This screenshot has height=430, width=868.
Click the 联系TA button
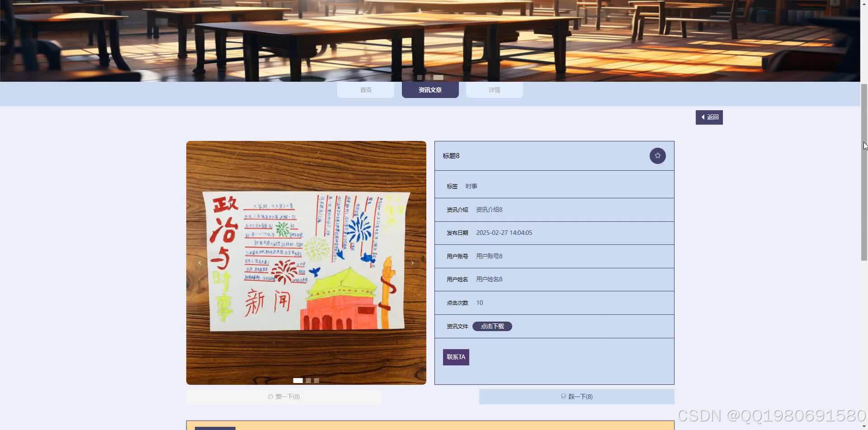click(x=456, y=357)
